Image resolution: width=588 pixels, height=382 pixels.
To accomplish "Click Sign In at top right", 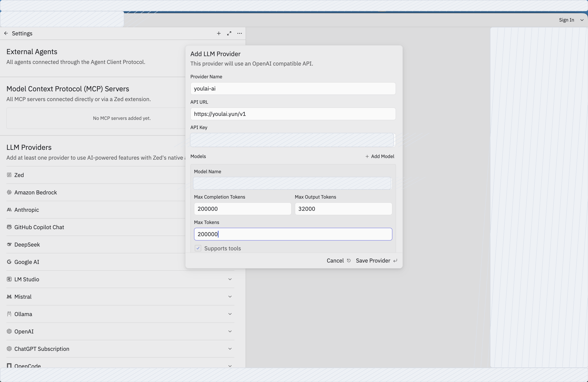I will [567, 20].
